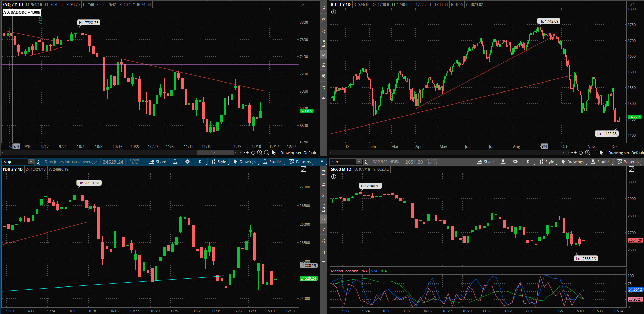Open the SPX Patterns menu
The height and width of the screenshot is (314, 644).
[x=628, y=162]
